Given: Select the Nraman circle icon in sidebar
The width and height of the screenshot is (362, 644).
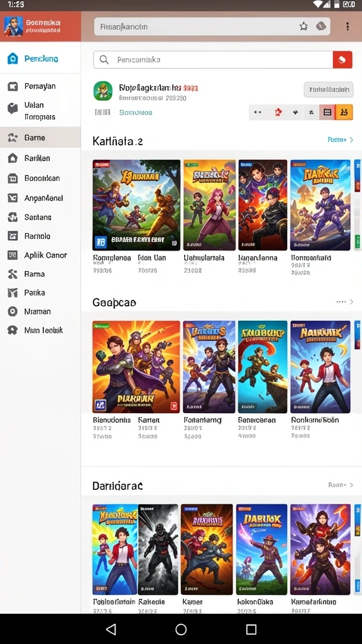Looking at the screenshot, I should point(13,311).
